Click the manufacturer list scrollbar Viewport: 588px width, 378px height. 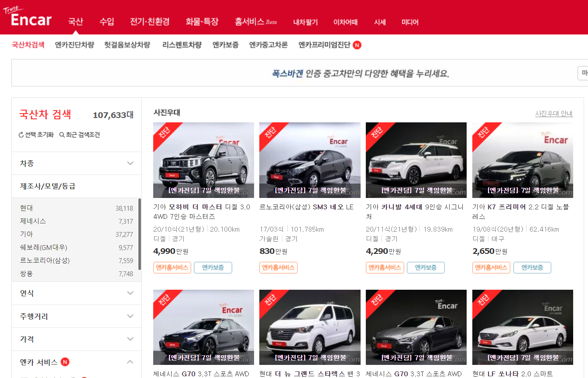(140, 234)
